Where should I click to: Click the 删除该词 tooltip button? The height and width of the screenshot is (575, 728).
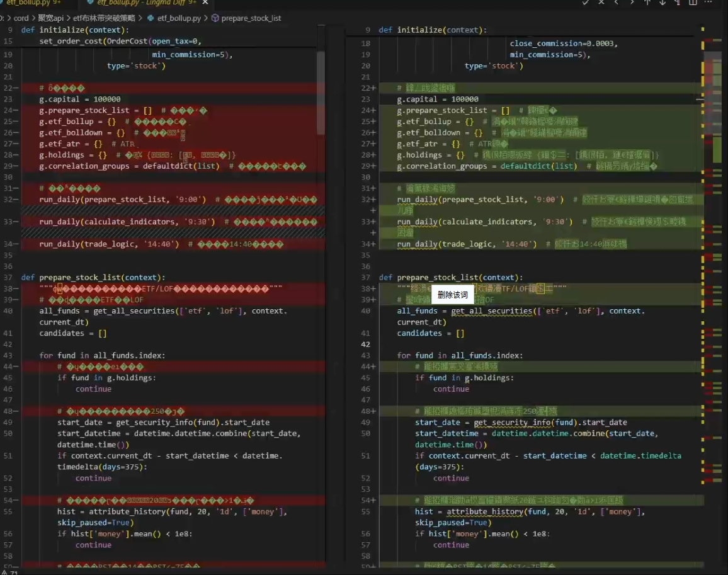click(453, 295)
